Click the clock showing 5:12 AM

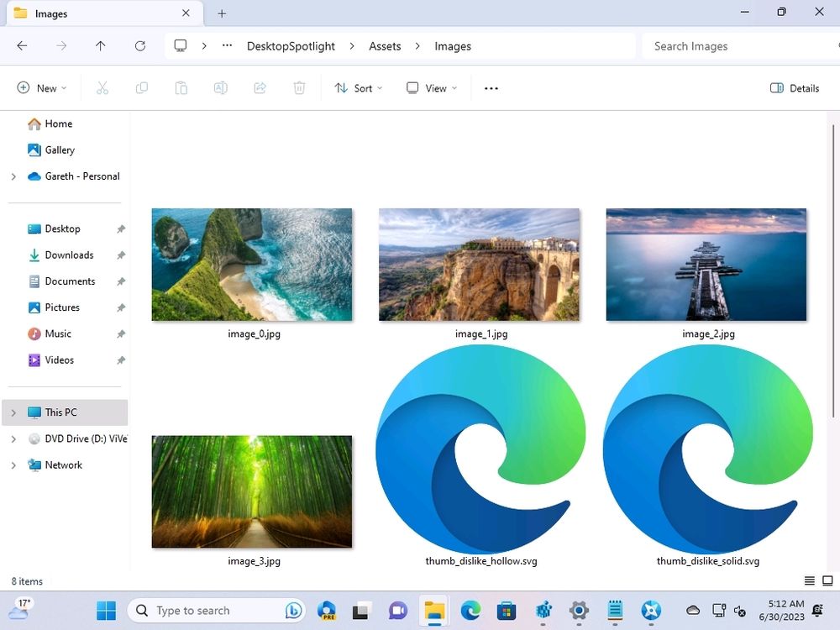pos(781,610)
